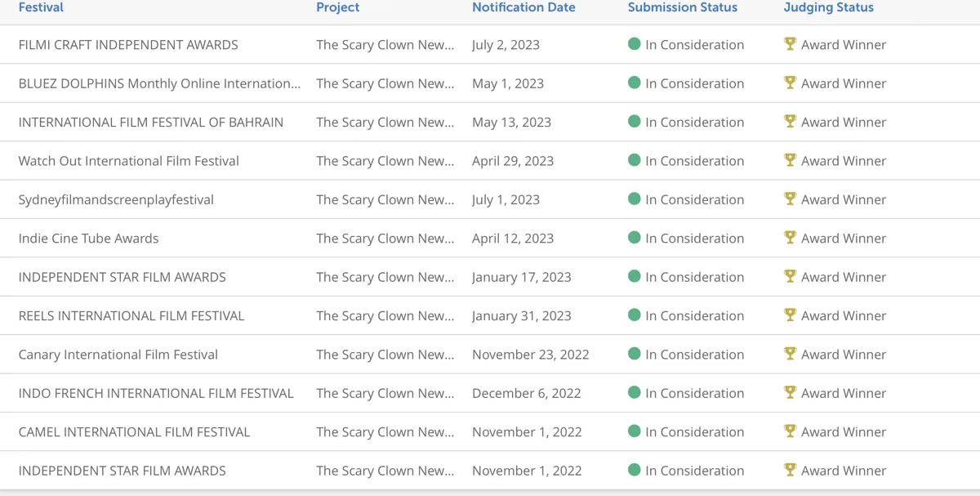Open INDO FRENCH INTERNATIONAL FILM FESTIVAL
Screen dimensions: 980x496
pyautogui.click(x=156, y=393)
